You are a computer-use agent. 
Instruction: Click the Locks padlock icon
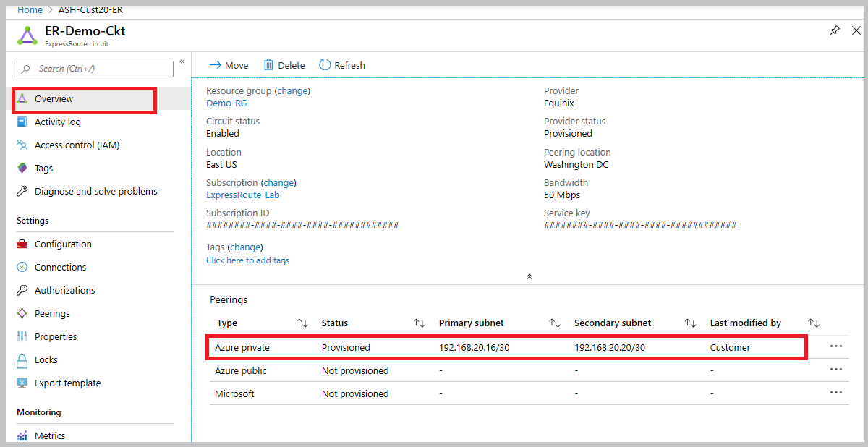click(x=22, y=359)
